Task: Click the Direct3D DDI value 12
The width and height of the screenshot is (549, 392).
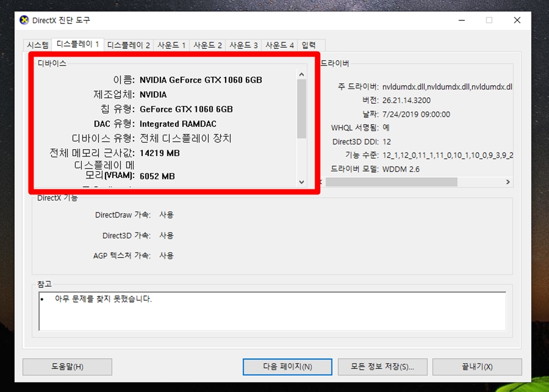Action: pos(386,142)
